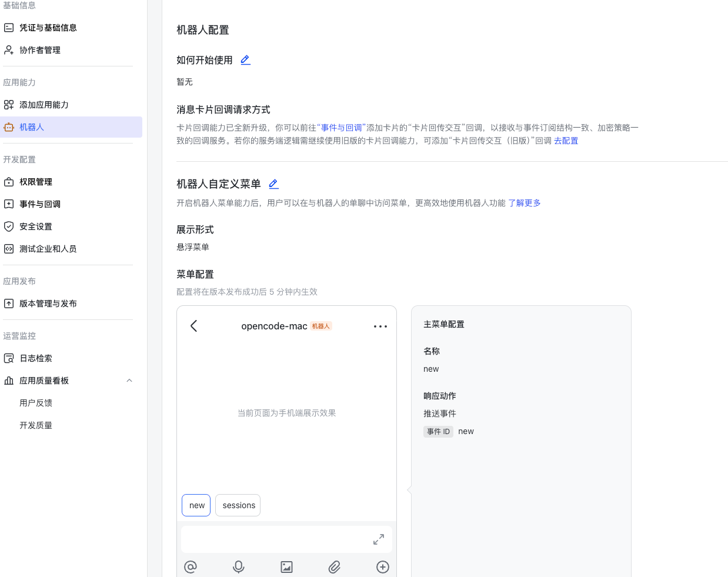
Task: Select the sessions menu button in preview
Action: (x=238, y=505)
